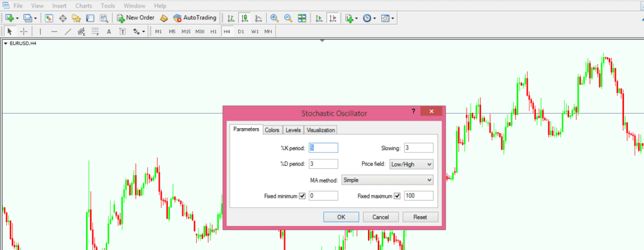Select the Zoom In magnifier icon

tap(274, 18)
